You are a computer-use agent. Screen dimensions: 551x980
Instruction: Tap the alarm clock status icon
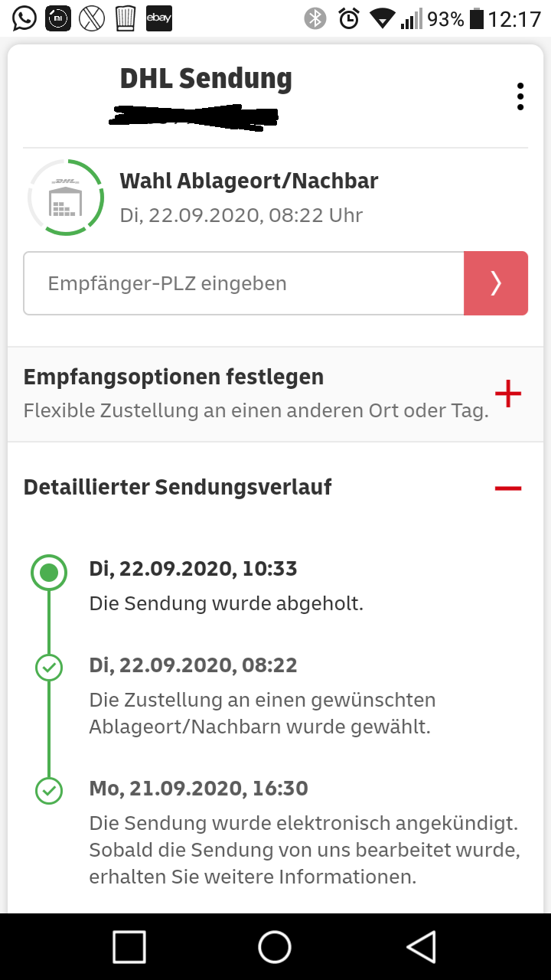click(349, 18)
